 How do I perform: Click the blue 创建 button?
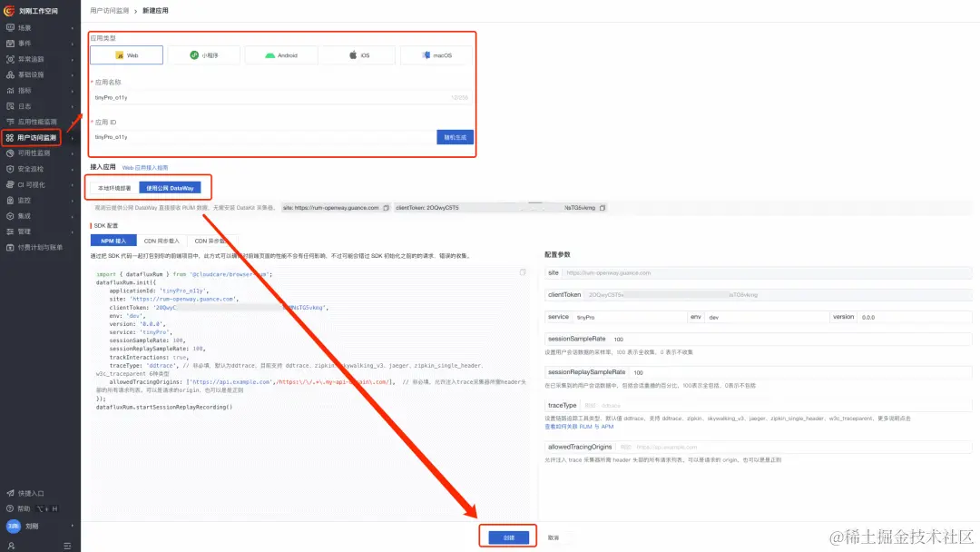click(x=508, y=537)
